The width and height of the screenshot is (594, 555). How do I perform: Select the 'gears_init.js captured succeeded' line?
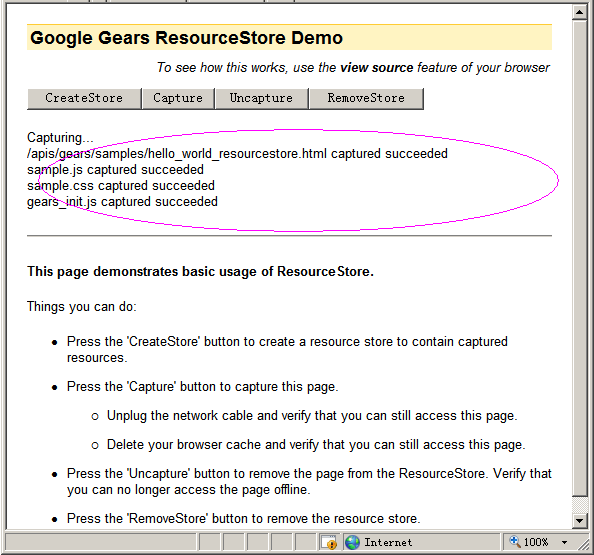point(122,202)
